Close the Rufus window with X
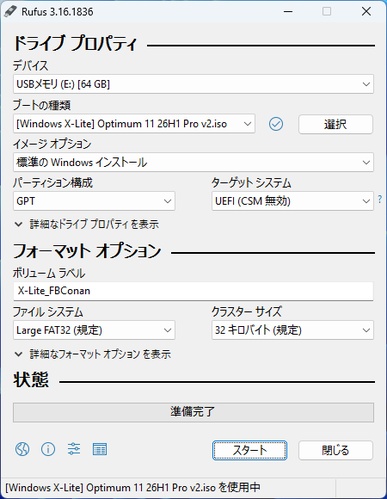Image resolution: width=387 pixels, height=499 pixels. 366,12
